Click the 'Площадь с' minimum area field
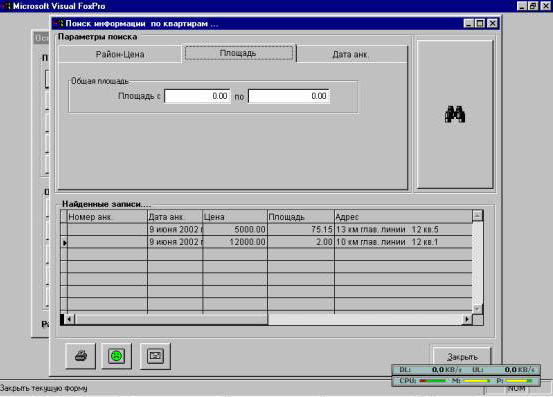The image size is (553, 397). pyautogui.click(x=198, y=96)
